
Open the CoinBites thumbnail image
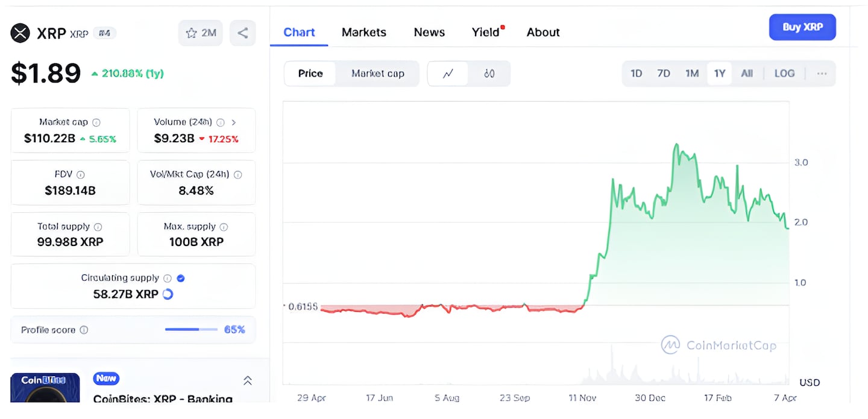pos(45,388)
